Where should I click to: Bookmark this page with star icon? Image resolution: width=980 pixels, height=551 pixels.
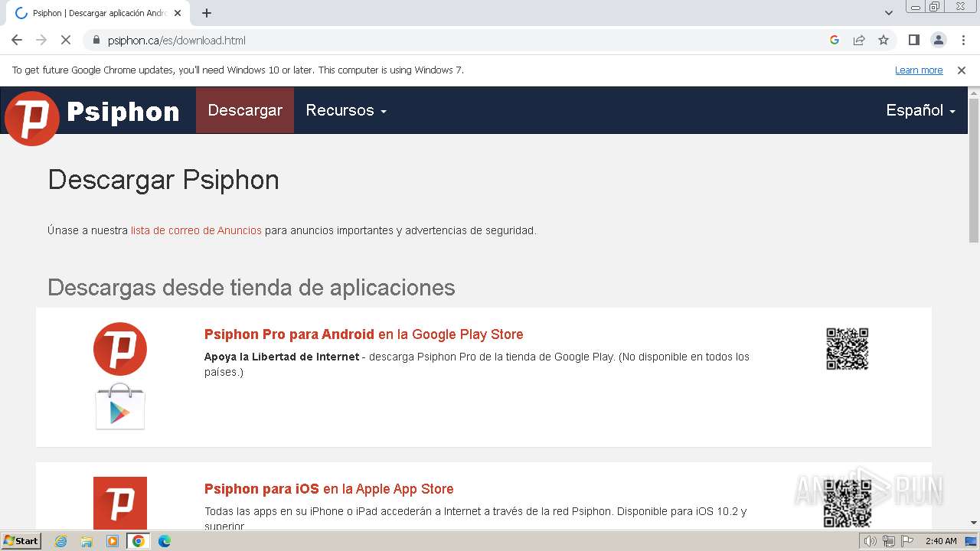click(x=884, y=40)
